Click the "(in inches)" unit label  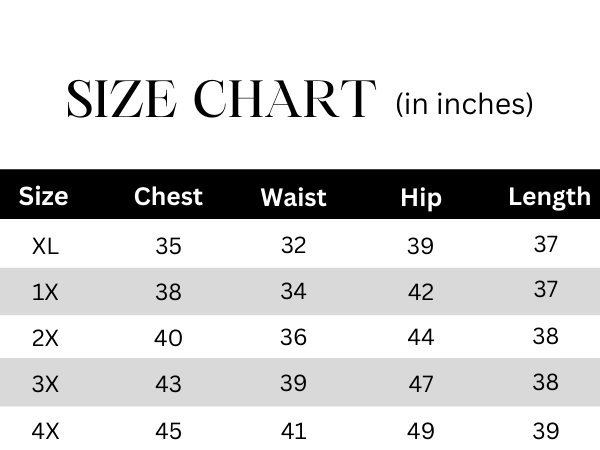tap(464, 103)
